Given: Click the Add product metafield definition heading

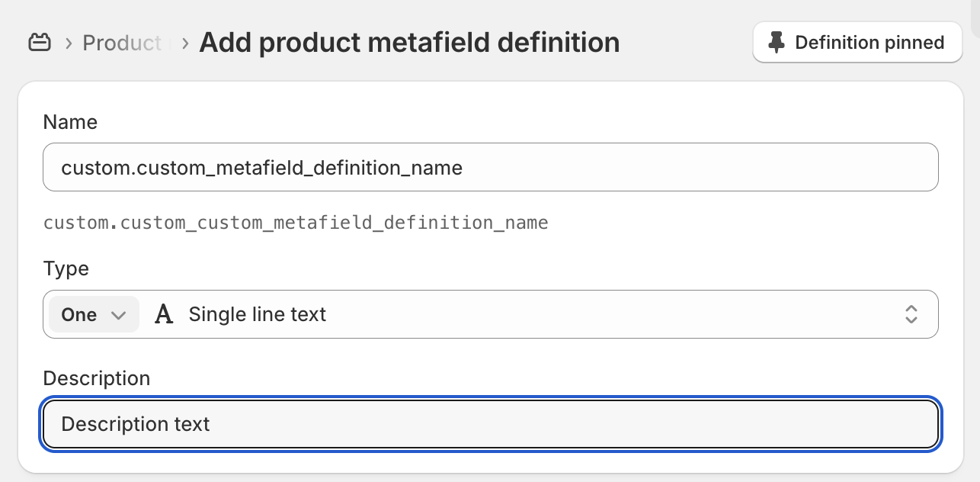Looking at the screenshot, I should 409,43.
